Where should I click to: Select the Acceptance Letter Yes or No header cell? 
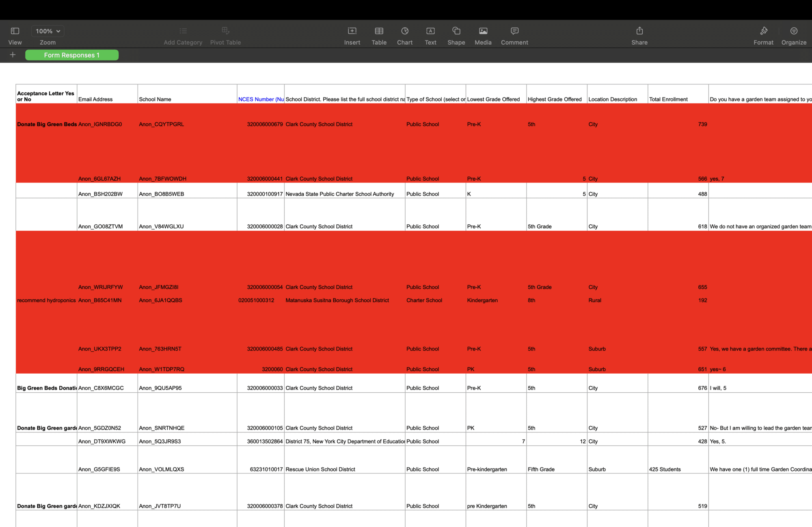click(x=46, y=94)
